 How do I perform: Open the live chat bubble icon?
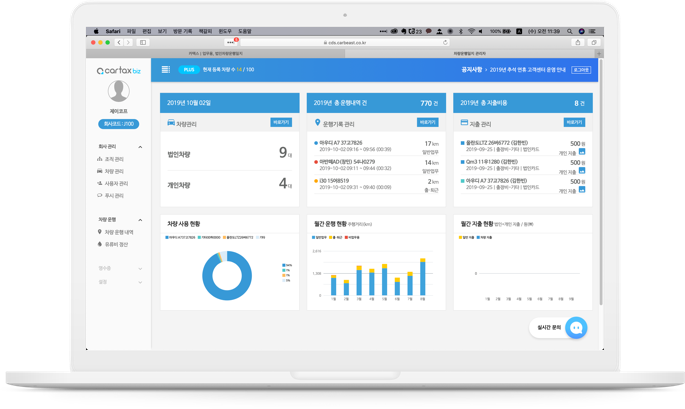pos(576,328)
